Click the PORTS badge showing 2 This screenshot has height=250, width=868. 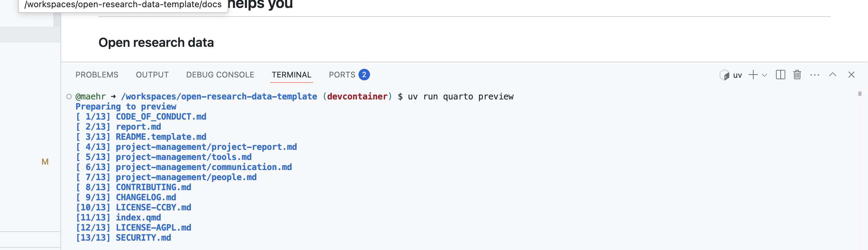click(364, 75)
